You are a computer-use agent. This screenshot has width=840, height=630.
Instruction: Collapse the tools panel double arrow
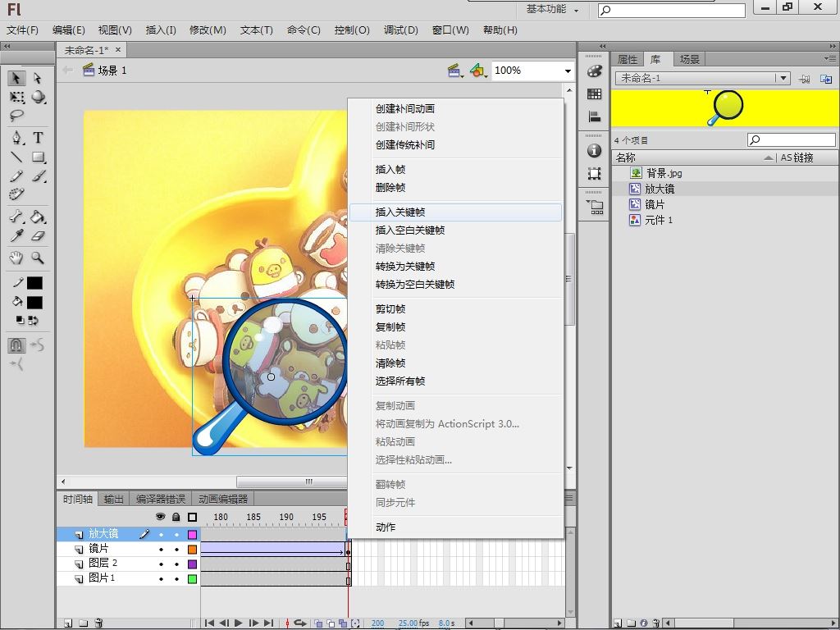(x=7, y=46)
